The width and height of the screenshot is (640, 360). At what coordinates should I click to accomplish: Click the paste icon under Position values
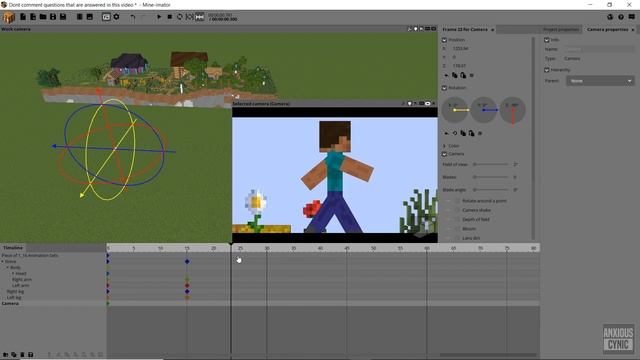[x=463, y=76]
